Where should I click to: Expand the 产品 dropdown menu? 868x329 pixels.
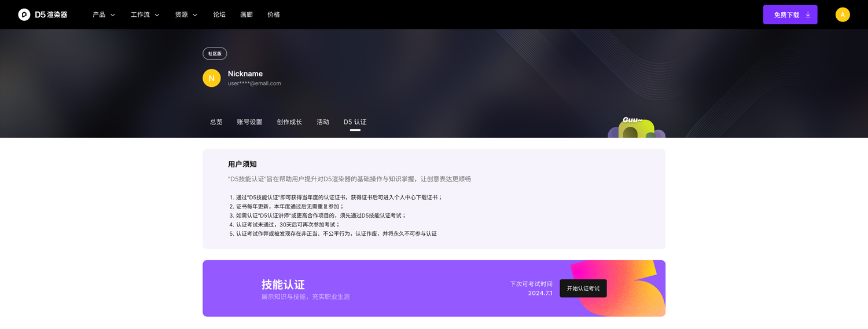(104, 14)
